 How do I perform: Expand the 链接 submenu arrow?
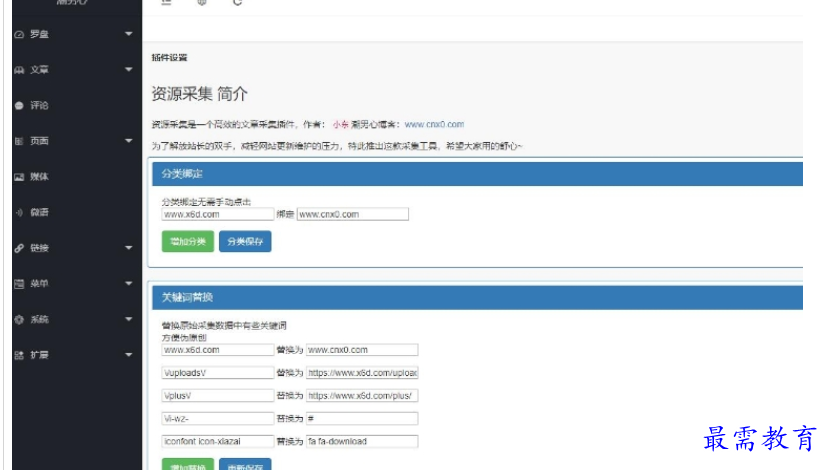click(x=128, y=247)
